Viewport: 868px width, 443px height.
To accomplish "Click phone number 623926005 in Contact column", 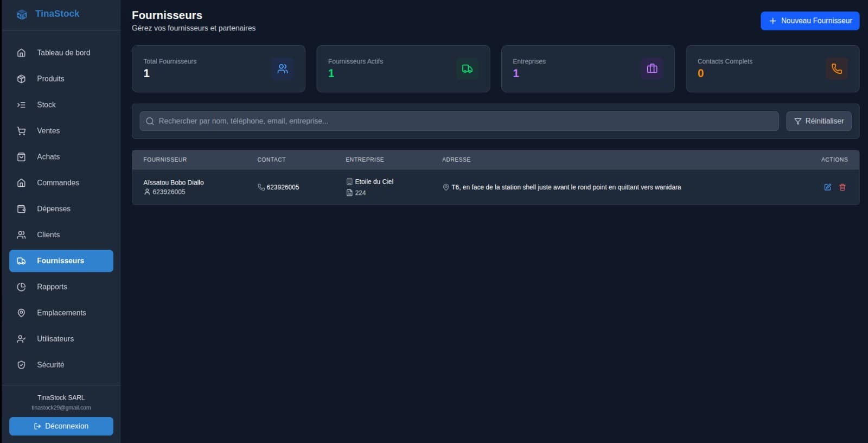I will [283, 187].
